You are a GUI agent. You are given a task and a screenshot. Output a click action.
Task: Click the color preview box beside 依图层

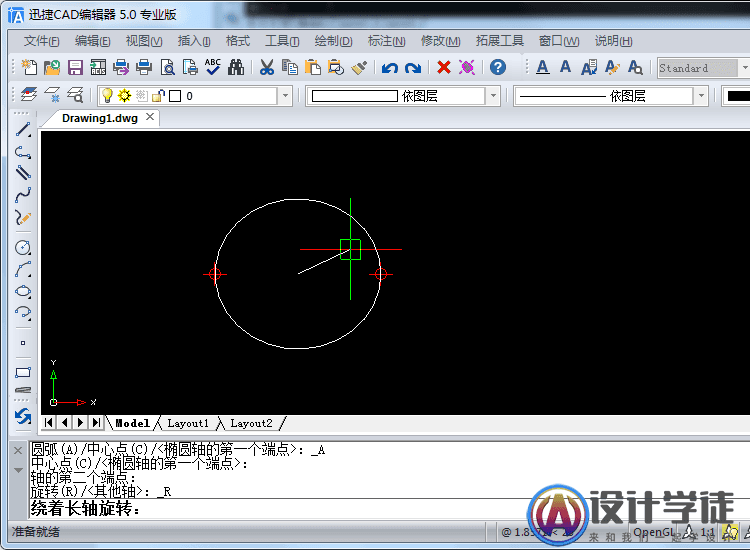click(354, 96)
